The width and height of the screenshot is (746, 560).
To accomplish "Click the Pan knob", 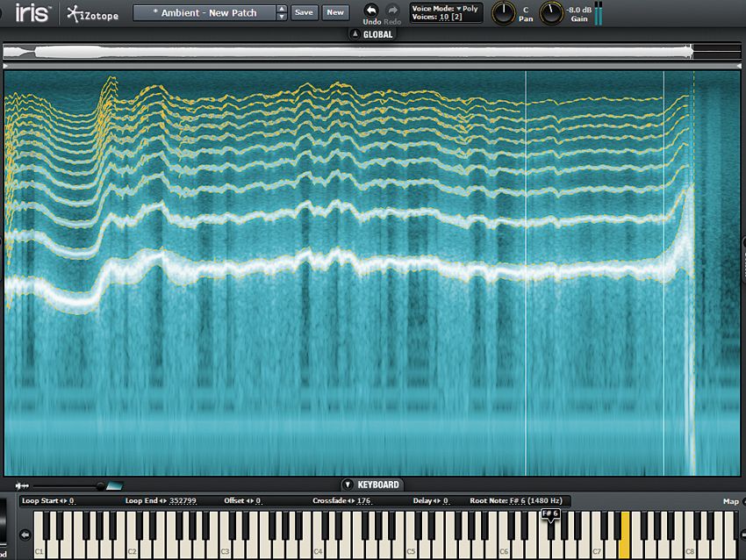I will (503, 13).
